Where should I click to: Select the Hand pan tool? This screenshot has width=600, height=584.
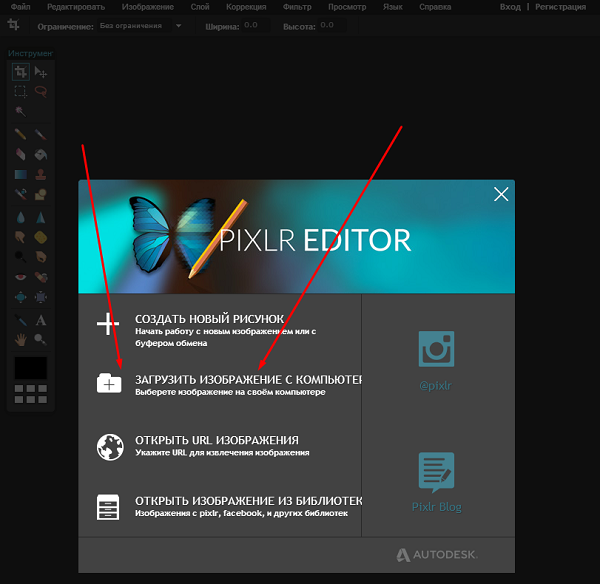click(21, 339)
